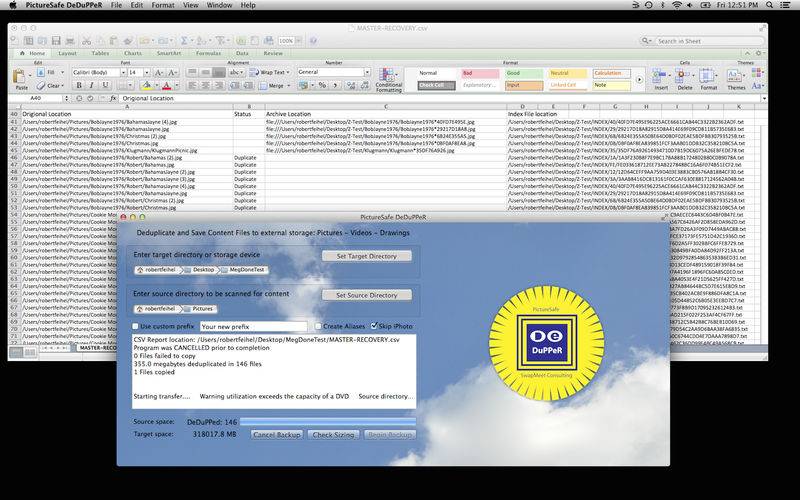This screenshot has width=800, height=500.
Task: Expand the Wrap Text dropdown
Action: (288, 72)
